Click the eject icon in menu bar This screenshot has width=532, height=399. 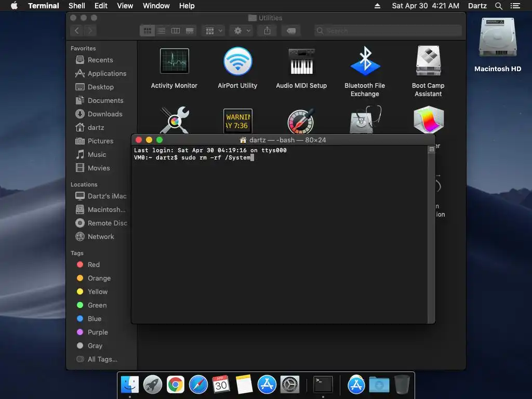pos(377,6)
